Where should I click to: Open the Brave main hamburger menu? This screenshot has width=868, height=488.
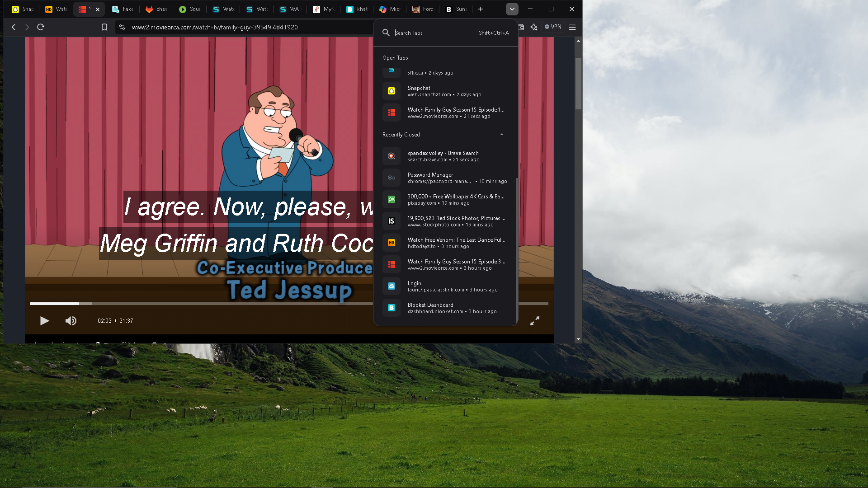pos(572,27)
